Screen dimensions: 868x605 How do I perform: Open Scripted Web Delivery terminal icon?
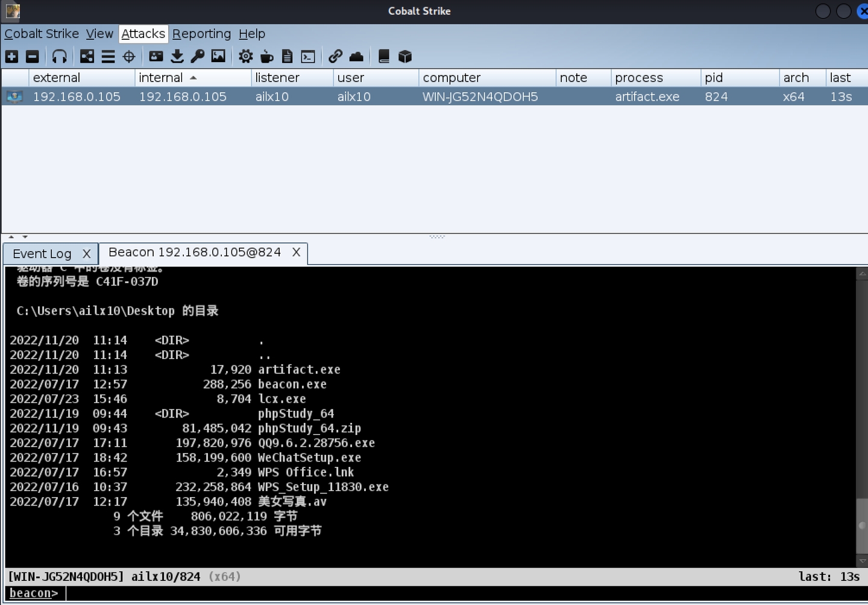click(x=307, y=56)
